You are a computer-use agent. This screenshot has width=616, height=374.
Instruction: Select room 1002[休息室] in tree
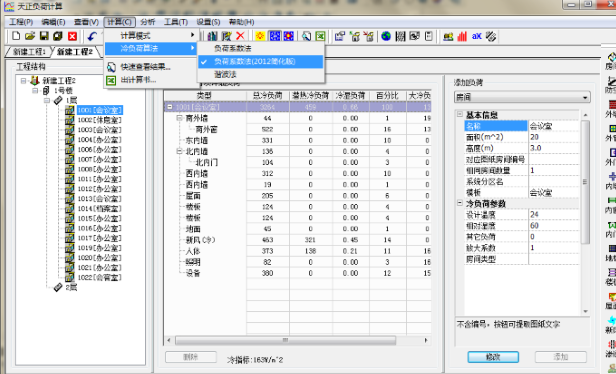click(x=99, y=120)
